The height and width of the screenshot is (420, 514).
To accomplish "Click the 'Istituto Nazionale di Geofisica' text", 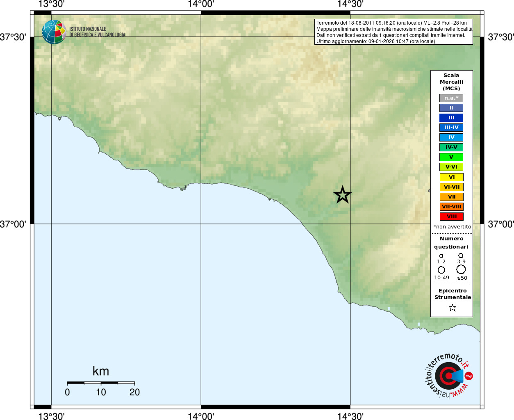I will (97, 32).
